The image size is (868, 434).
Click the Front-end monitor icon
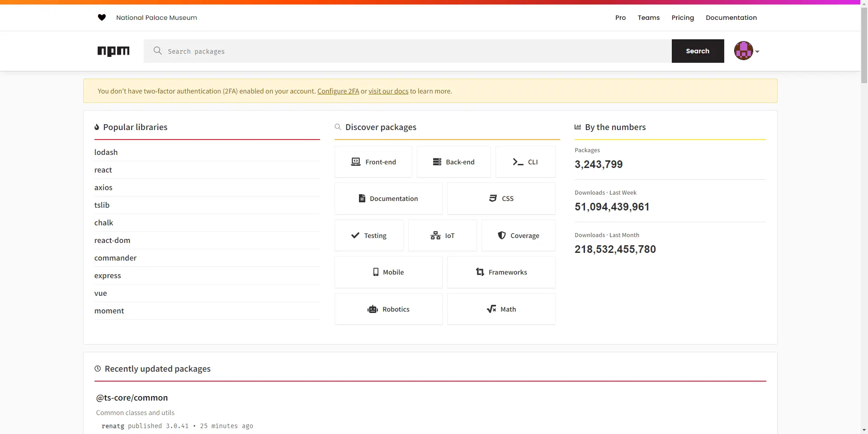[356, 162]
